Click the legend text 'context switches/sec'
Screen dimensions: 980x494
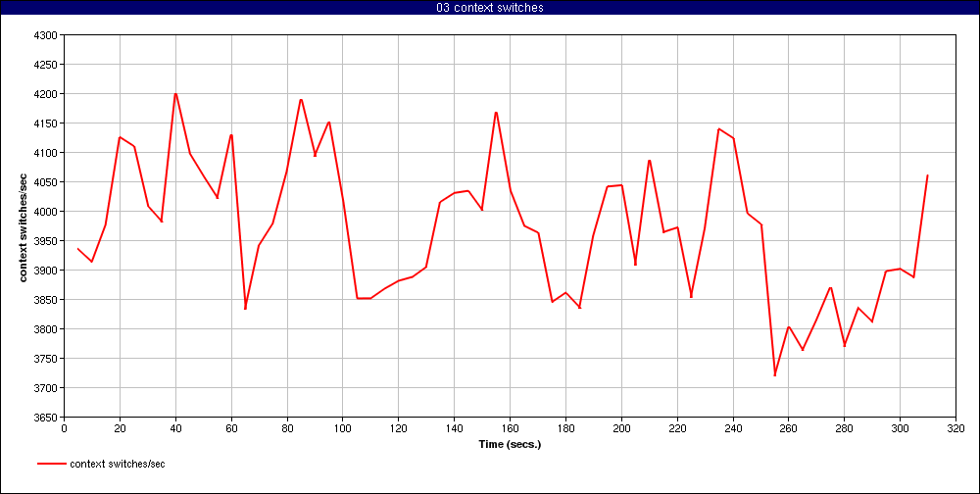pyautogui.click(x=118, y=464)
